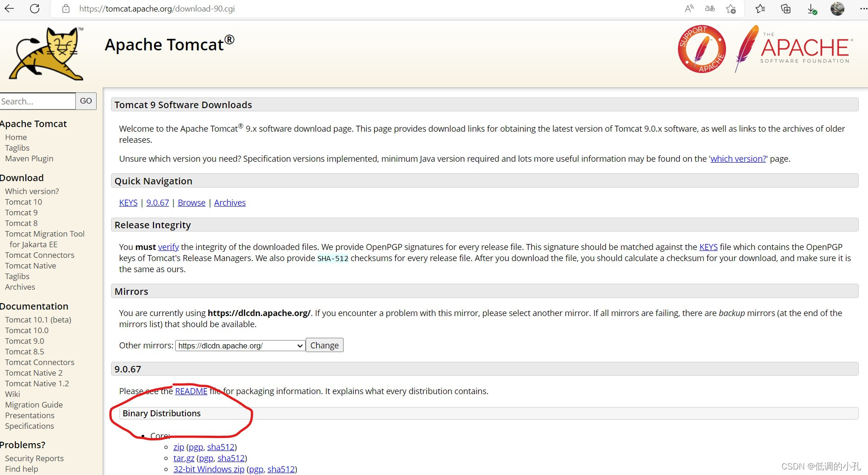
Task: Open pgp signature for zip
Action: click(196, 447)
